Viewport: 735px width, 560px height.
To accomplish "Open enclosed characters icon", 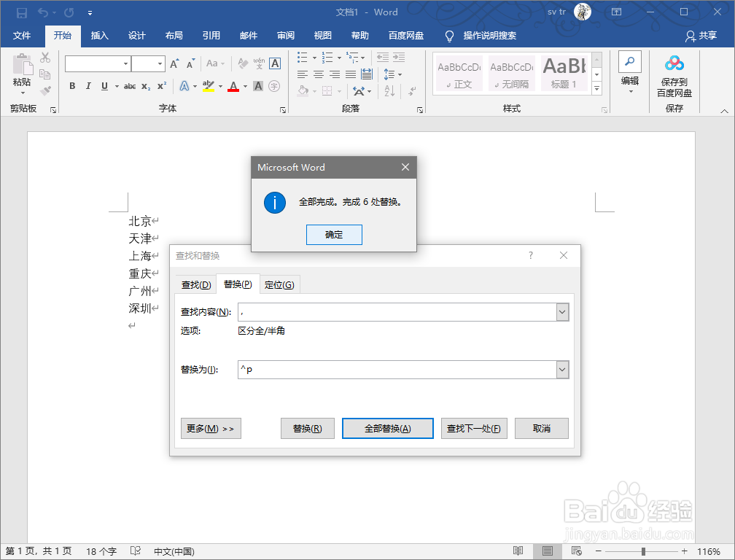I will click(275, 86).
